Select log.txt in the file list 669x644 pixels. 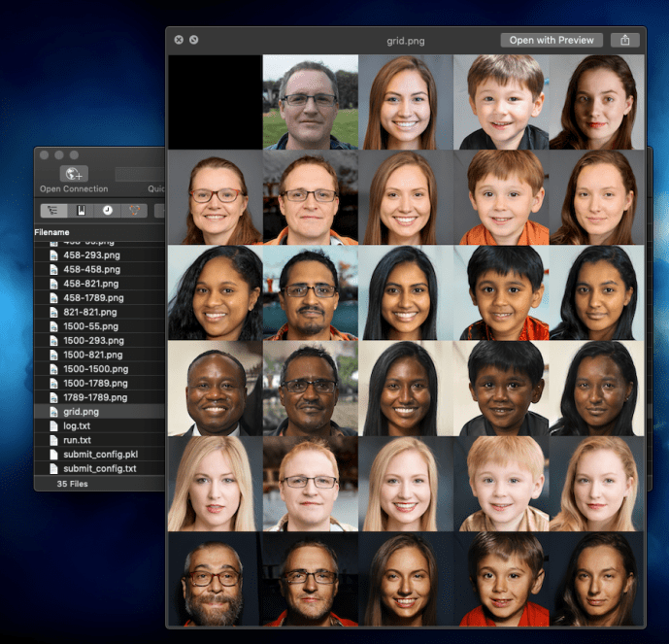77,425
